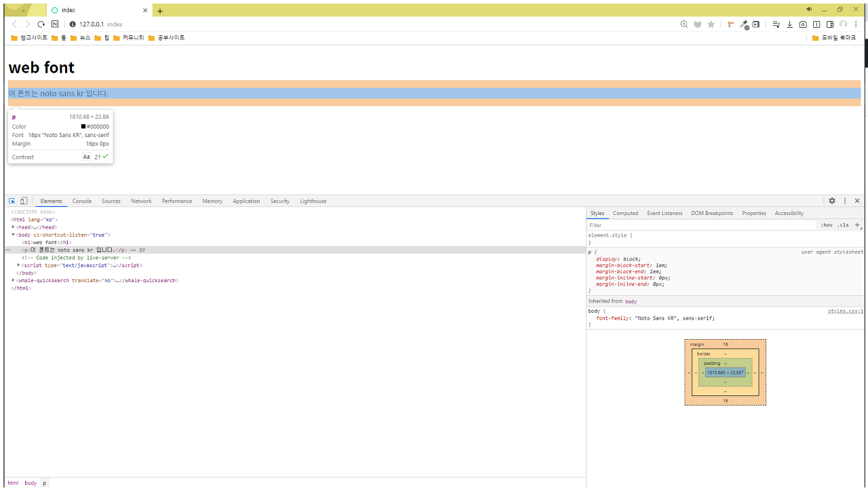Screen dimensions: 868x491
Task: Open the user profile avatar
Action: point(844,24)
